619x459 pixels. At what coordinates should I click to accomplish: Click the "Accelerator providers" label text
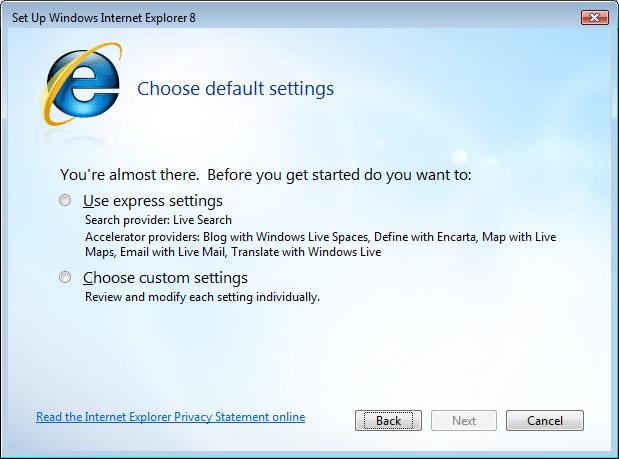pos(135,237)
